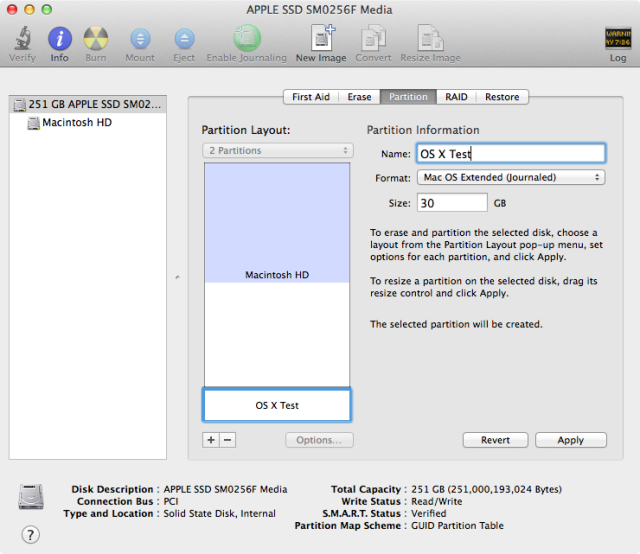Click the Revert button
This screenshot has width=640, height=554.
coord(496,440)
